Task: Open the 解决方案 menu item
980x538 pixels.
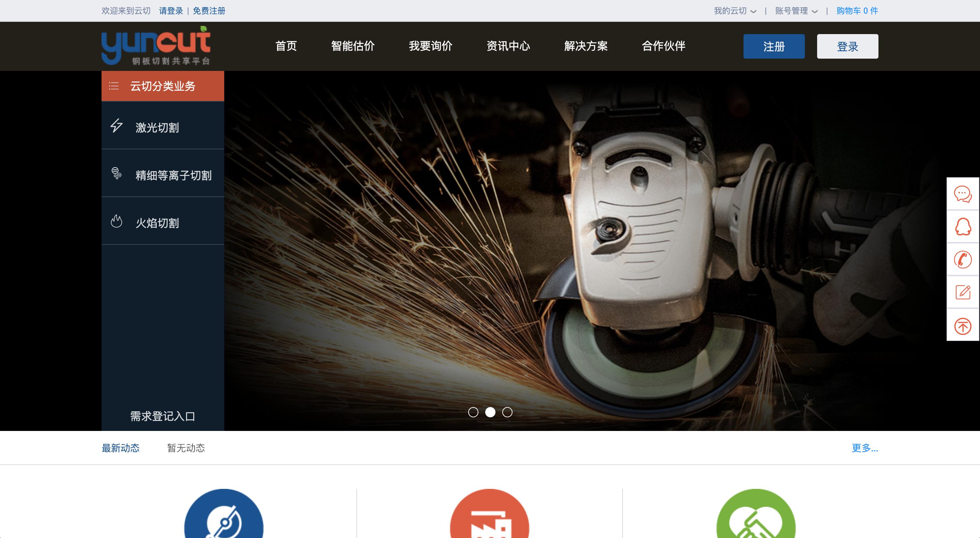Action: [585, 46]
